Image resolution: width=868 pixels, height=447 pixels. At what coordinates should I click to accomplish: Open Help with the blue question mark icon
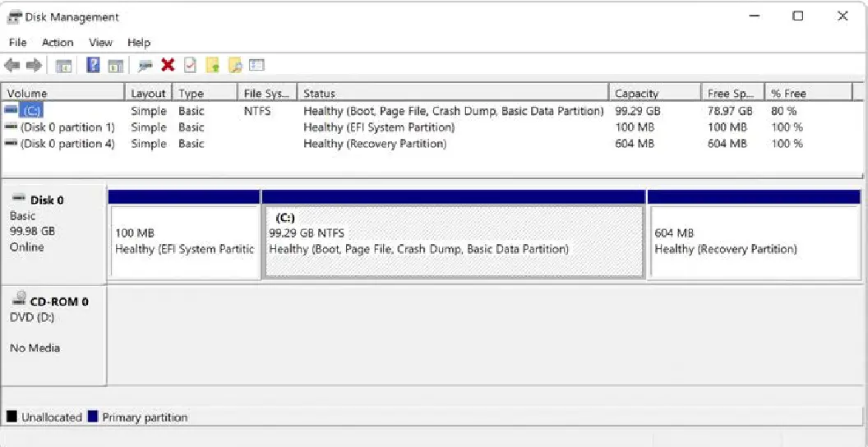tap(93, 66)
